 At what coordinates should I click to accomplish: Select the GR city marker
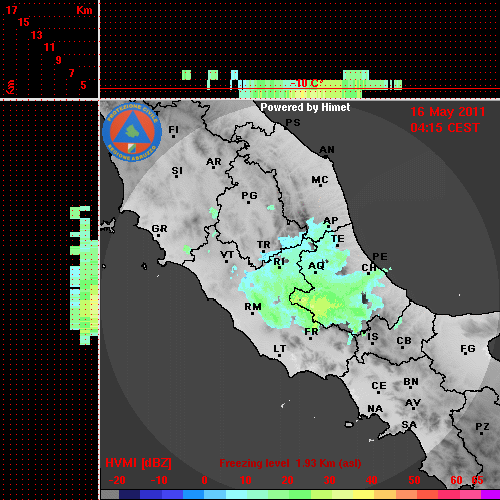(x=158, y=235)
